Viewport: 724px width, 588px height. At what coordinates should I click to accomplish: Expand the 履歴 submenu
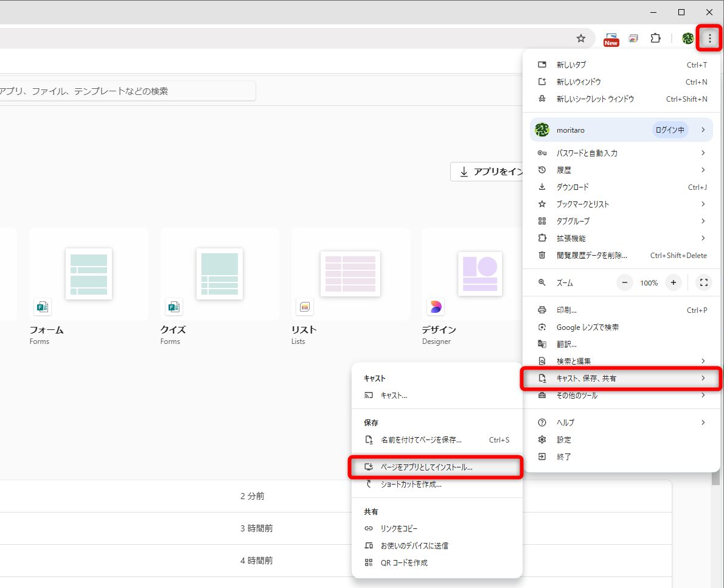pos(564,170)
